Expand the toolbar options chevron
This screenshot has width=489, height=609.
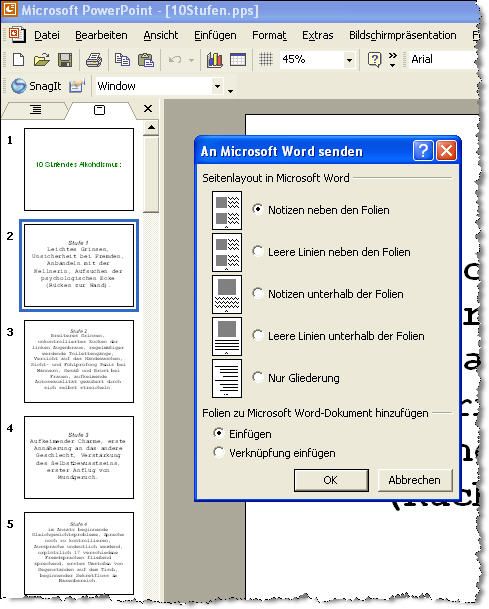pos(393,60)
